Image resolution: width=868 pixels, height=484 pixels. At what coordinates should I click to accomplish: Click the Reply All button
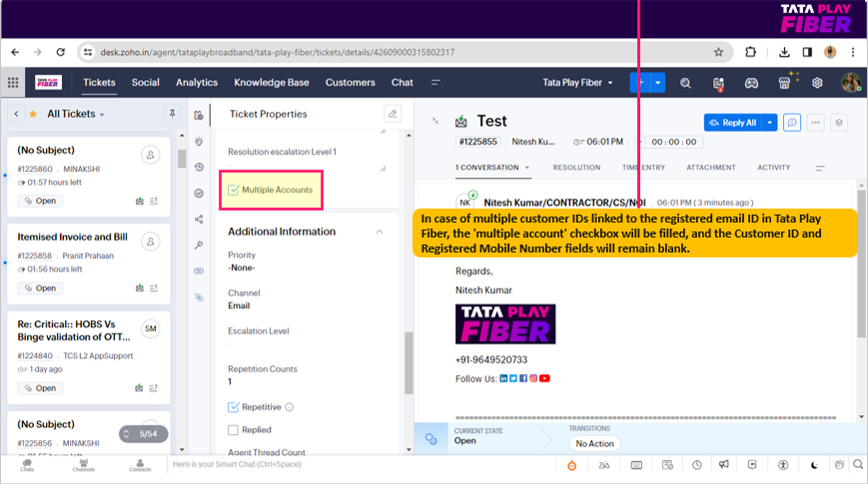pyautogui.click(x=732, y=122)
